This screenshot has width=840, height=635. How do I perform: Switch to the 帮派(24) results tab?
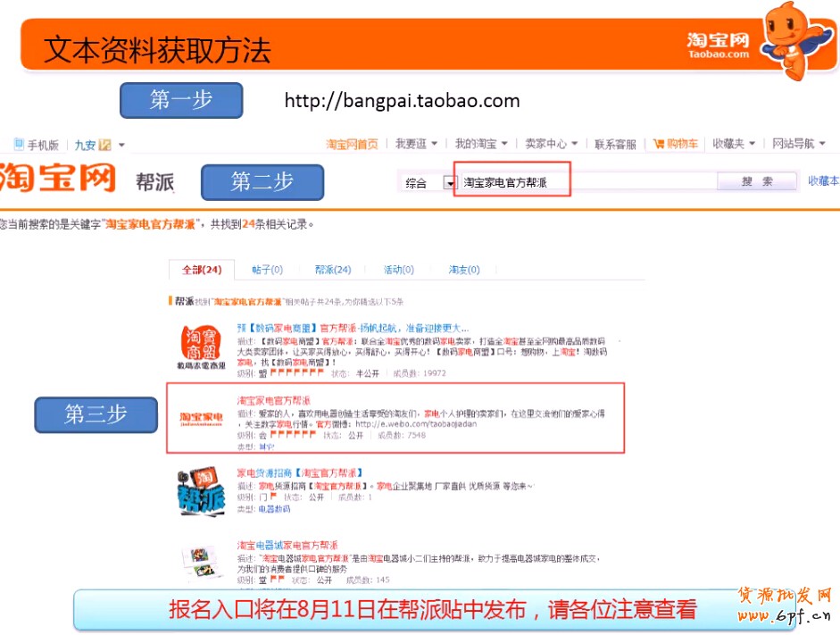(x=332, y=270)
